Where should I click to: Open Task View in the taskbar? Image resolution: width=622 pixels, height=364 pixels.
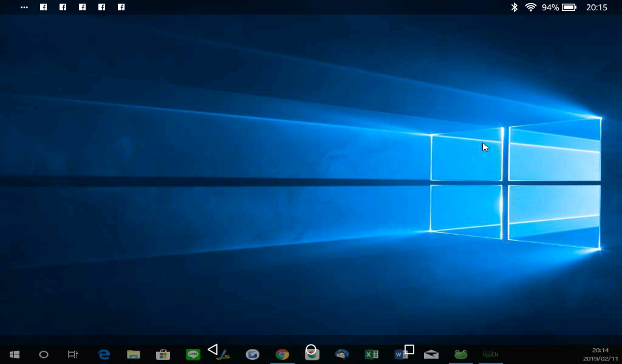click(73, 354)
